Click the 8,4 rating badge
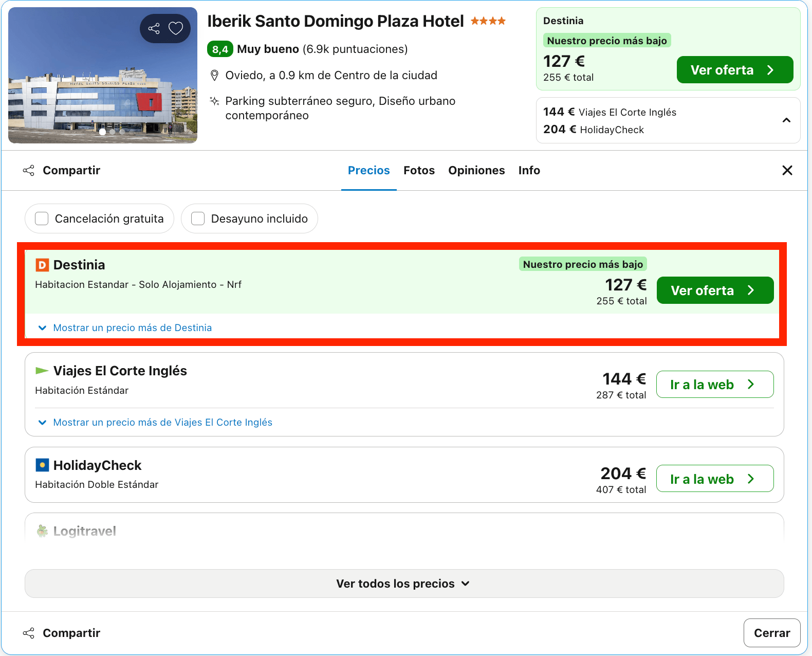 pos(220,49)
